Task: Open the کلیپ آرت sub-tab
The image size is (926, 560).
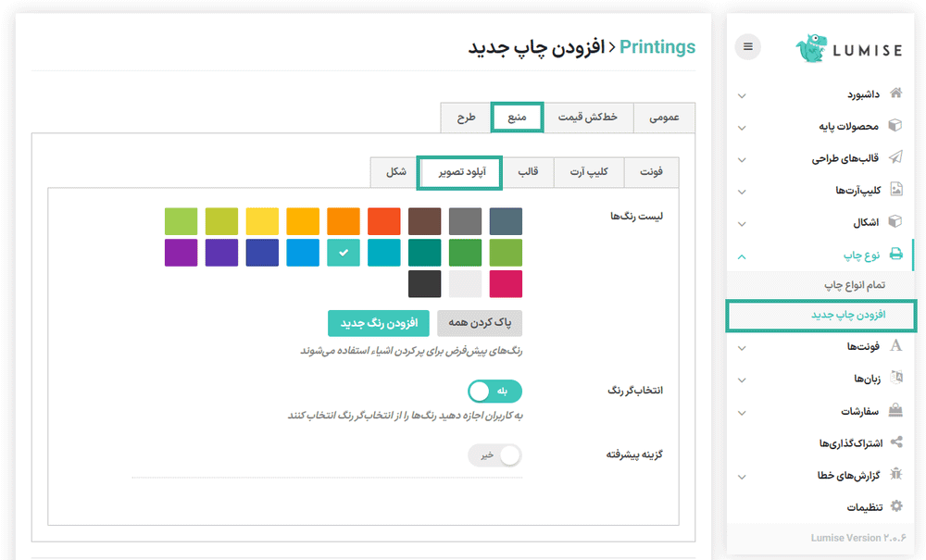Action: (x=590, y=172)
